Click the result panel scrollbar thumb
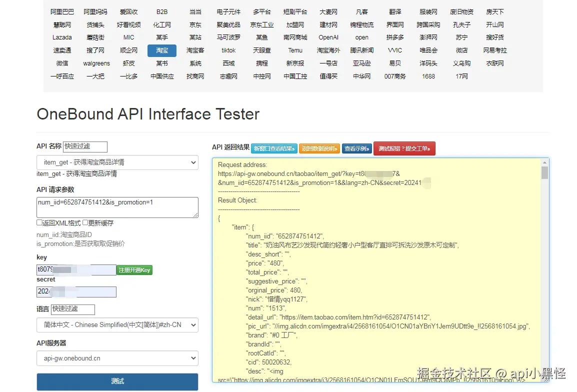Viewport: 577px width, 392px height. click(x=544, y=172)
